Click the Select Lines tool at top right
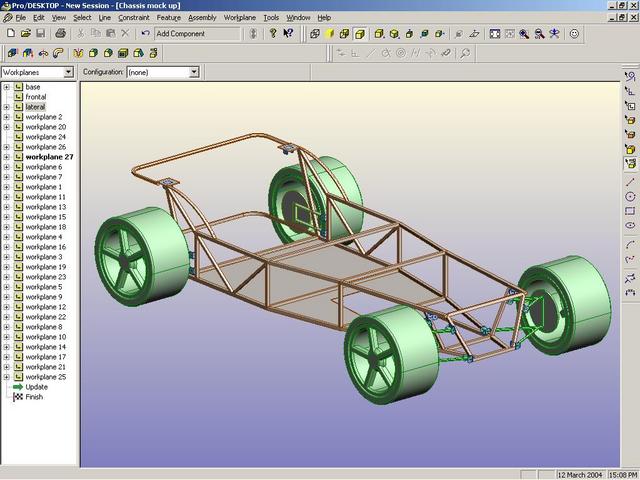The image size is (640, 480). (630, 76)
